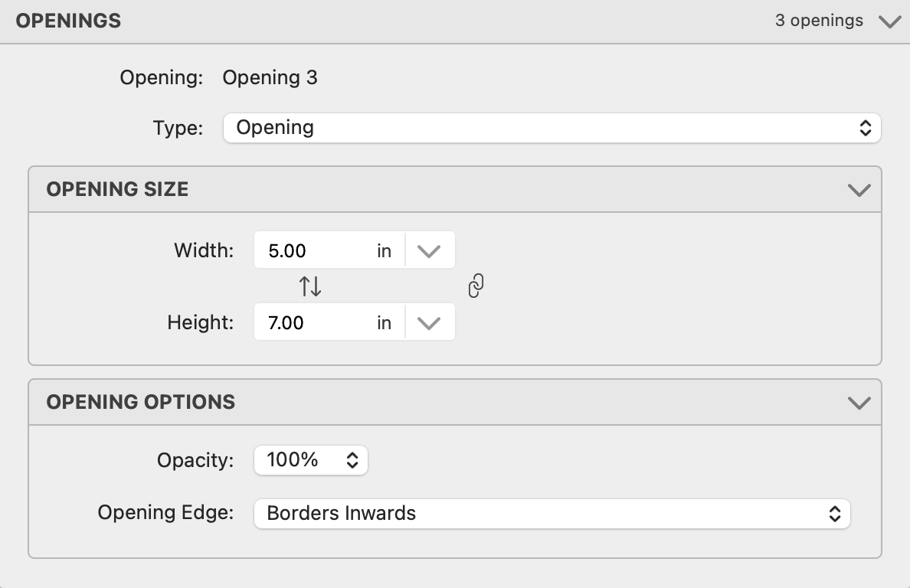Screen dimensions: 910x588
Task: Collapse the Opening Options section chevron
Action: 859,403
